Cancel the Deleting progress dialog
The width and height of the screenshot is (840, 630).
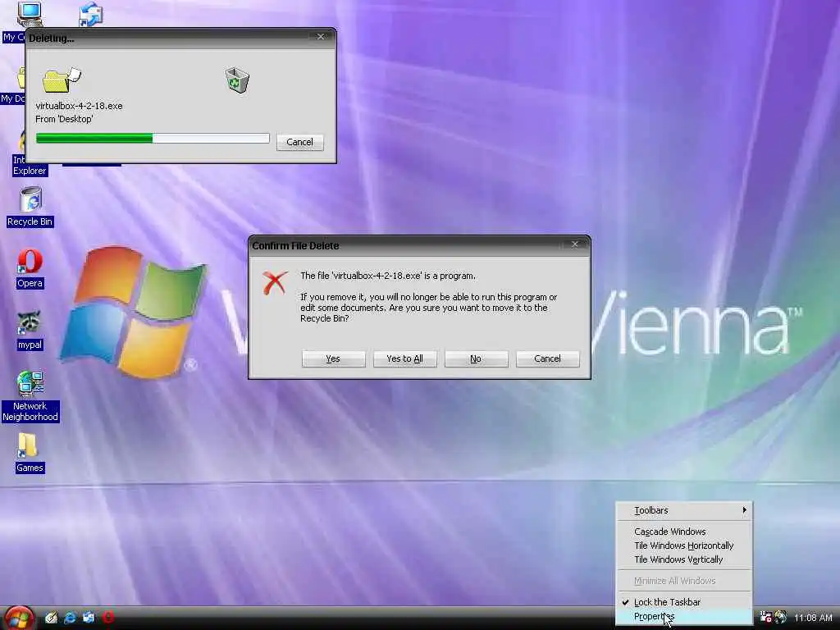(300, 142)
